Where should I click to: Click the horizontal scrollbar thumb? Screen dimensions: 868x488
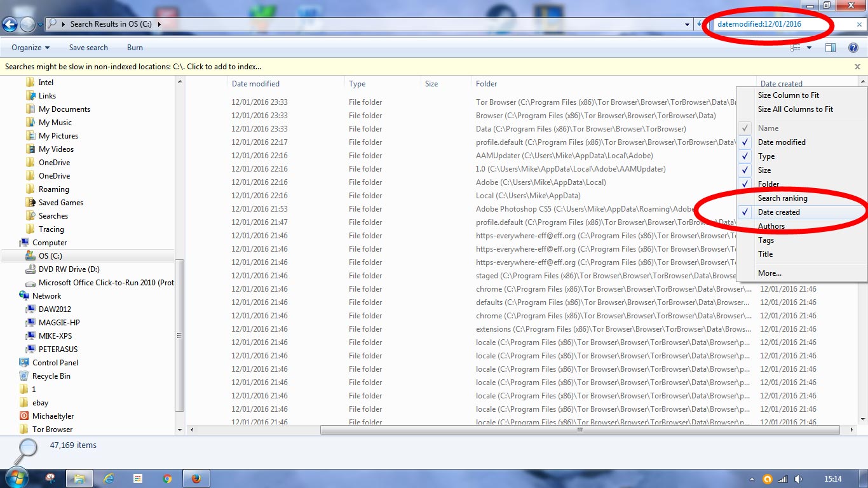click(580, 430)
